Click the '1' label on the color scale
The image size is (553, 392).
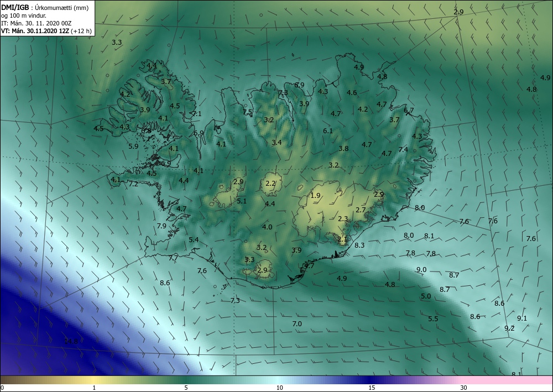94,388
